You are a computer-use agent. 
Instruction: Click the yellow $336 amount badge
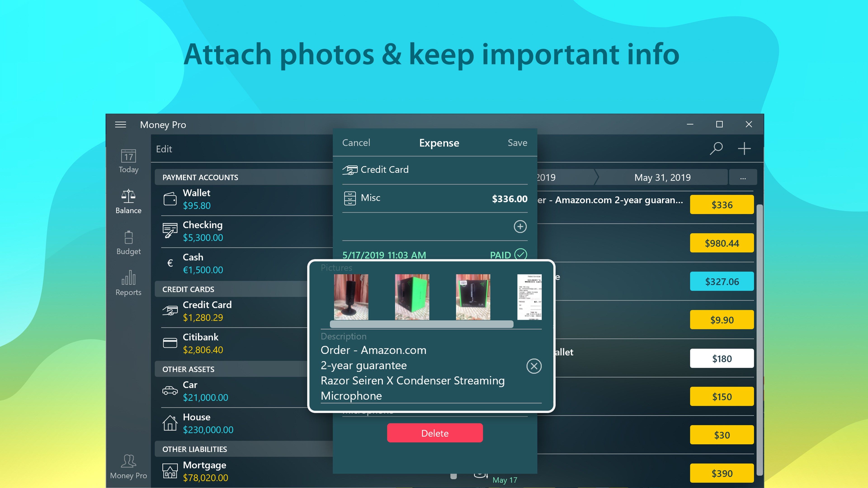click(722, 204)
